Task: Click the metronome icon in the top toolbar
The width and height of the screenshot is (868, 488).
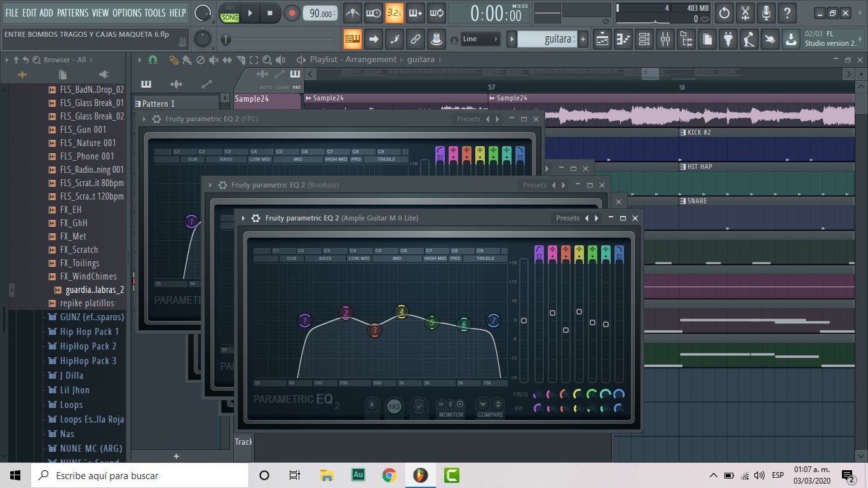Action: 352,13
